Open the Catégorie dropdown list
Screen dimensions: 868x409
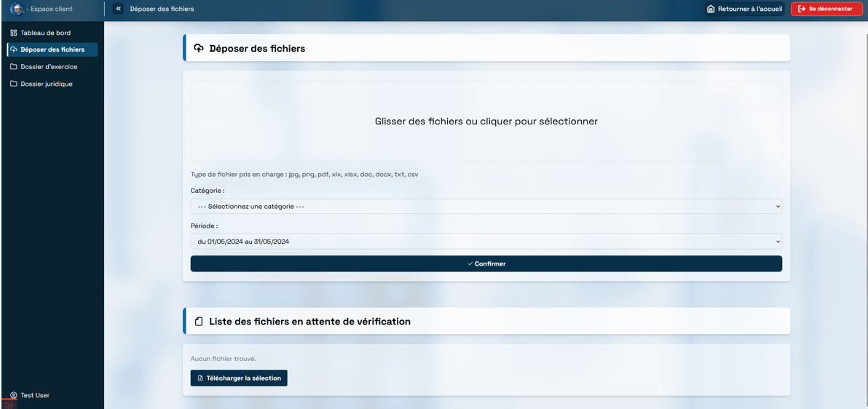pos(486,207)
